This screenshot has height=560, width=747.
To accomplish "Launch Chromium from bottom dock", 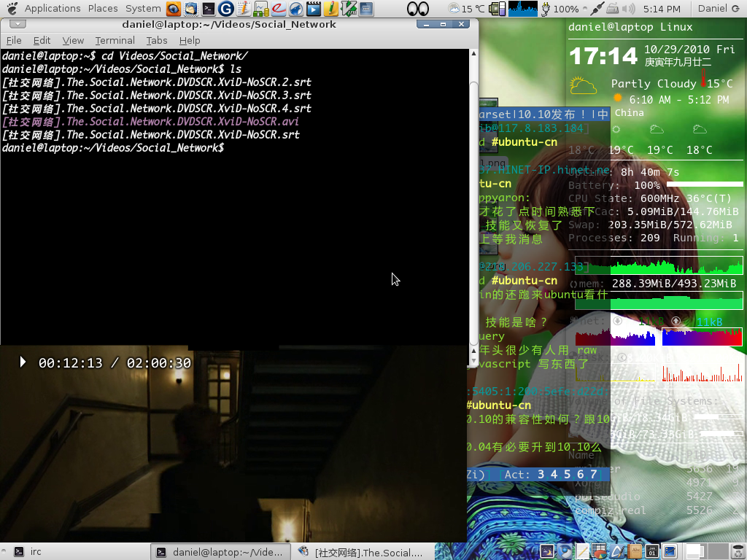I will click(565, 551).
